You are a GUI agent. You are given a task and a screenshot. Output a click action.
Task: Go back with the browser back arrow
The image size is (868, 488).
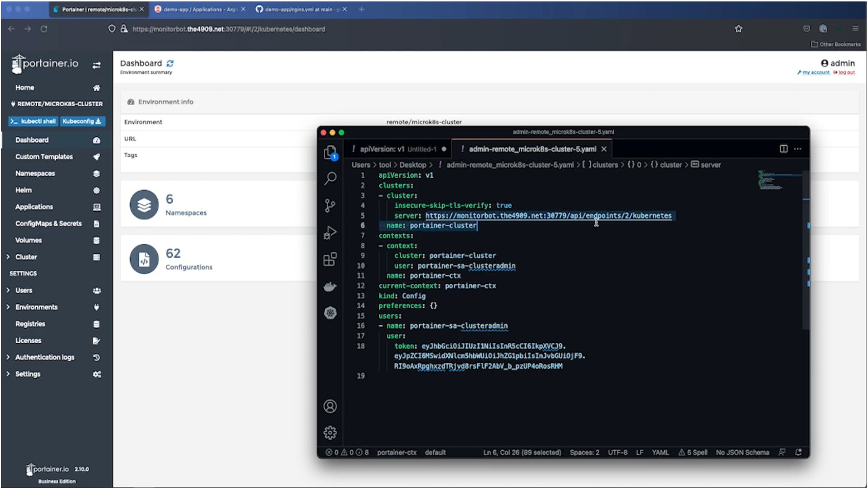(11, 29)
